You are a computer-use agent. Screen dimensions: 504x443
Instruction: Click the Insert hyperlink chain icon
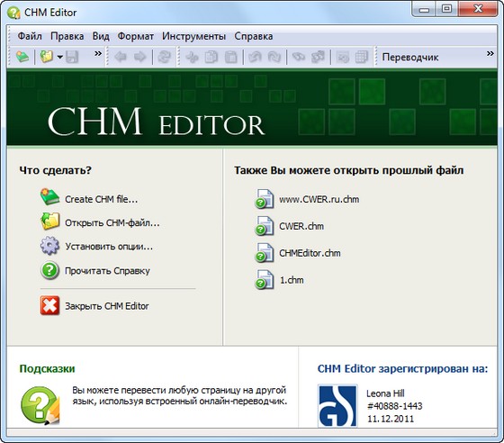click(298, 58)
